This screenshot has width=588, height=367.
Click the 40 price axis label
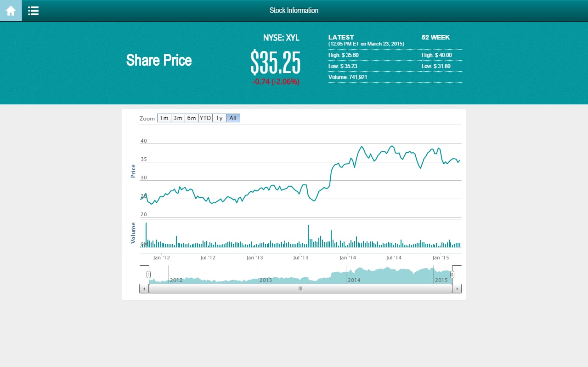click(144, 141)
